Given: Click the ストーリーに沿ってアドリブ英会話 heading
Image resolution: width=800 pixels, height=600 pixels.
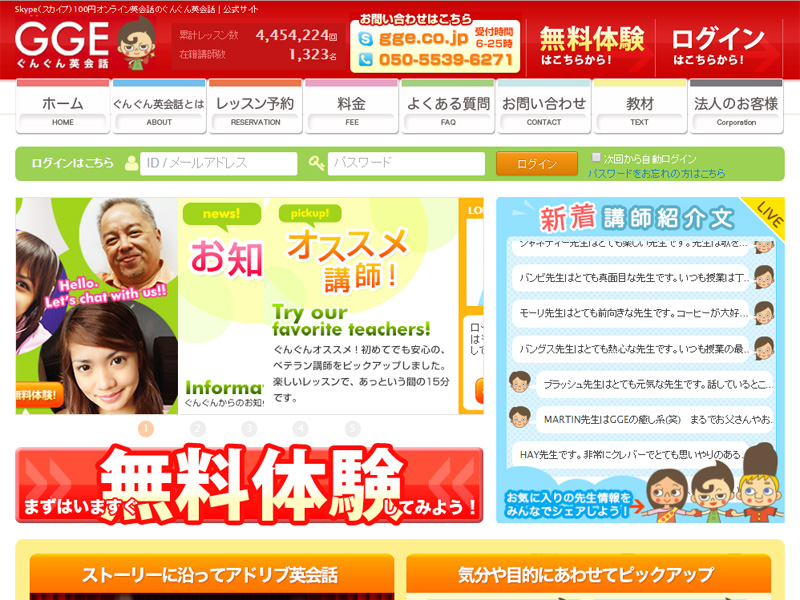Looking at the screenshot, I should (212, 575).
